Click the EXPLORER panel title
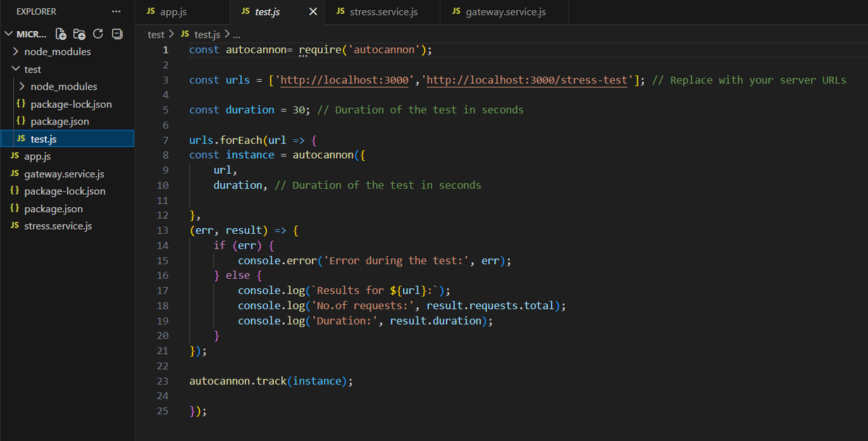This screenshot has height=441, width=868. (36, 12)
